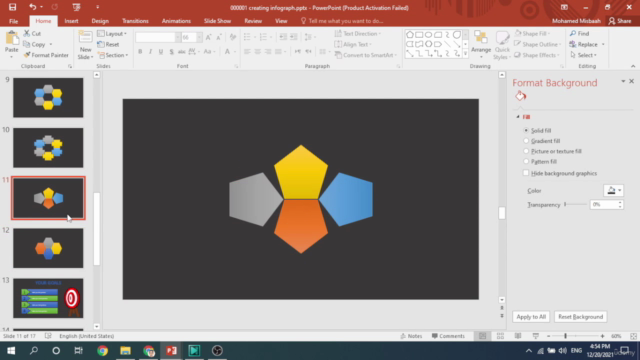
Task: Switch to Slide Sorter view icon
Action: [x=500, y=336]
